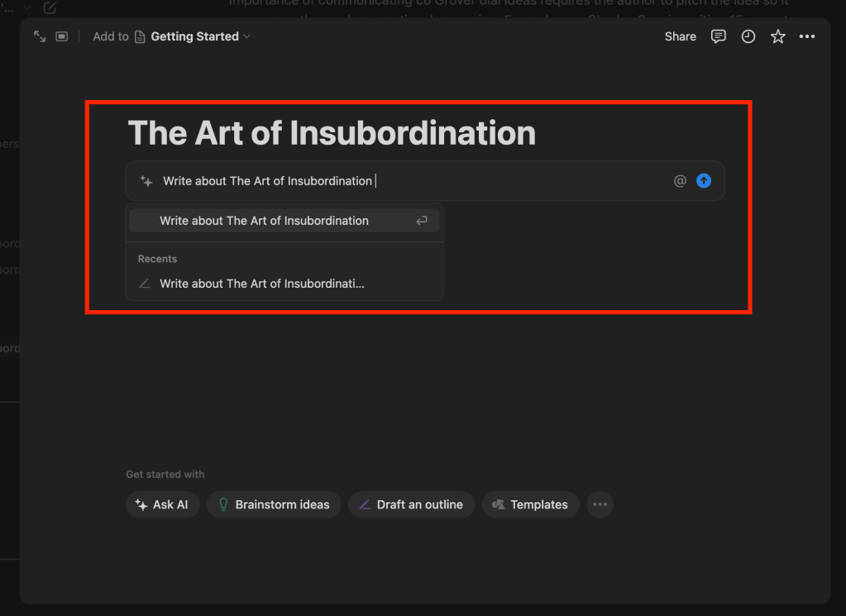Choose Draft an outline
846x616 pixels.
coord(411,504)
